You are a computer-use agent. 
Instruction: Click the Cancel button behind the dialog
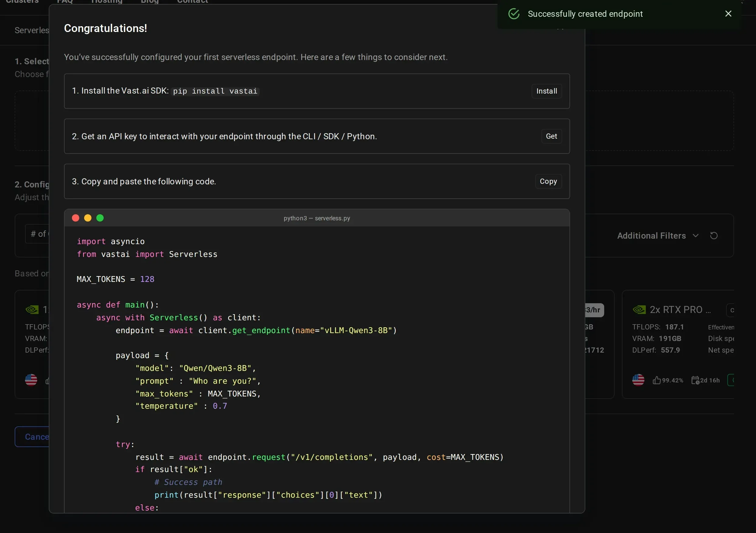(x=32, y=436)
